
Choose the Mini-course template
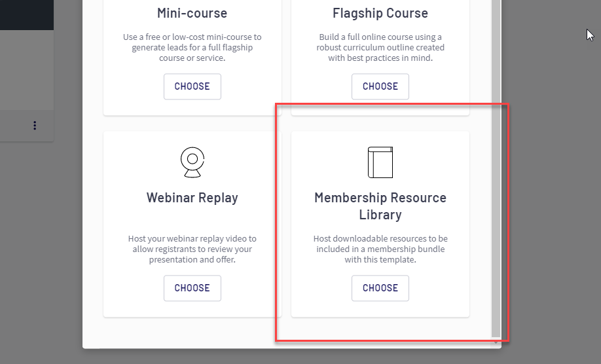coord(192,86)
